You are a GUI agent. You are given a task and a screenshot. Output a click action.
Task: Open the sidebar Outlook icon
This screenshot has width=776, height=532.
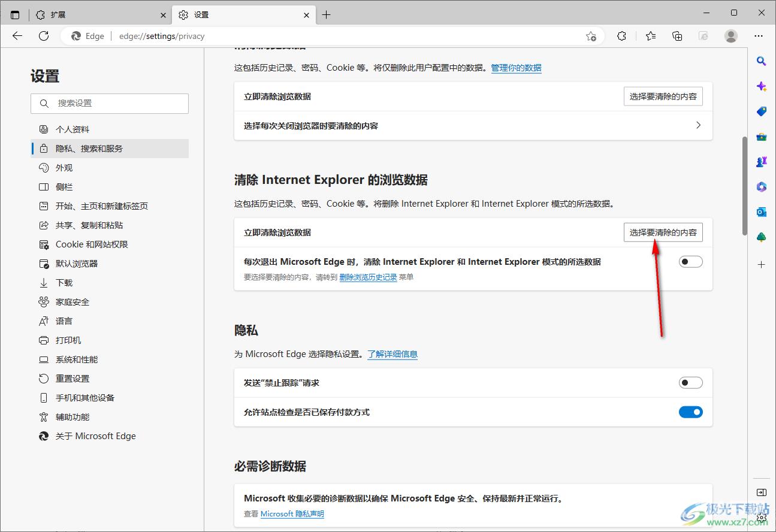point(762,212)
